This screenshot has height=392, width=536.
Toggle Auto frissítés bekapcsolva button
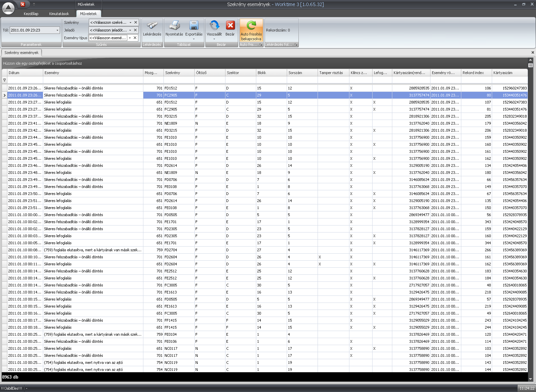pos(251,30)
